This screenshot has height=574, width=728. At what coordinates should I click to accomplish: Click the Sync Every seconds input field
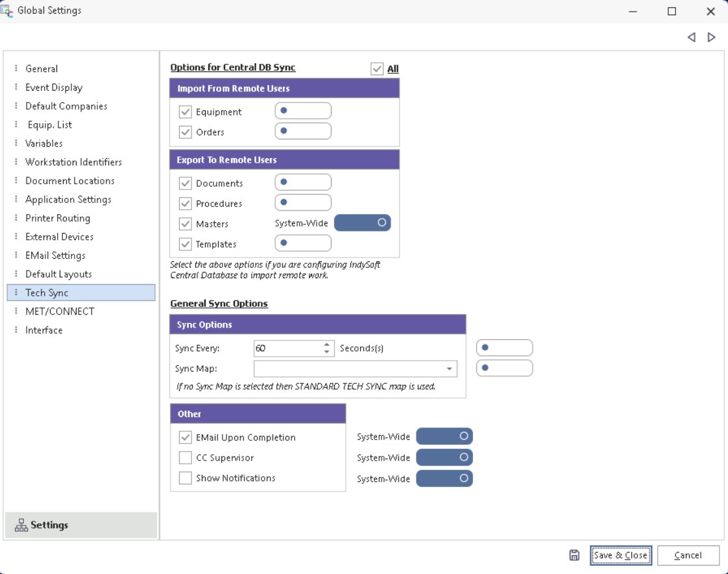(287, 348)
